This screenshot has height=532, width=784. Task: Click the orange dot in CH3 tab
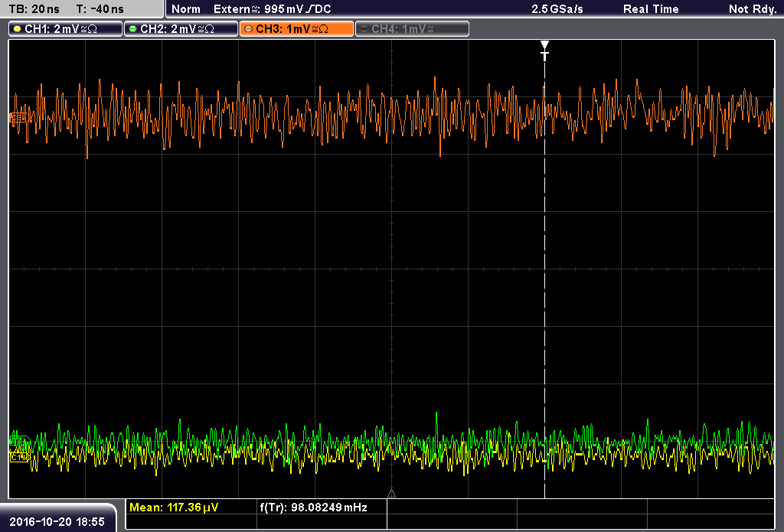(x=249, y=29)
